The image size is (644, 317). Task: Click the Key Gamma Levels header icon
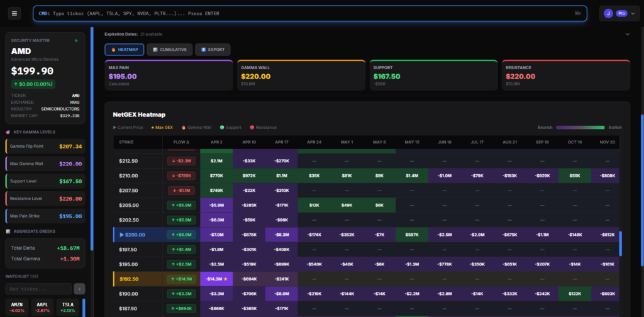coord(8,132)
